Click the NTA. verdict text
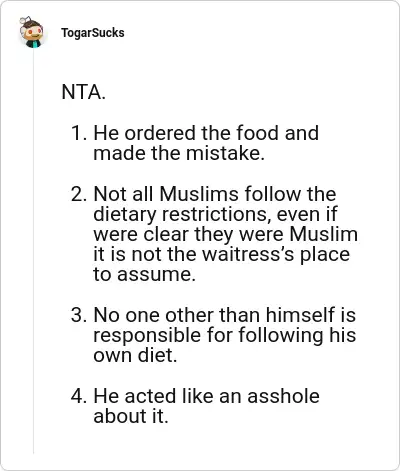 84,92
